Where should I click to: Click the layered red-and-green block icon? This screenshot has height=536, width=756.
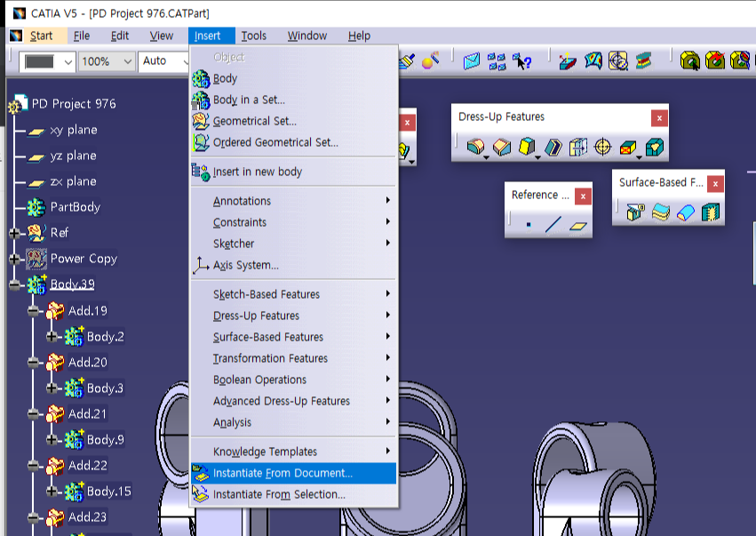[x=643, y=61]
